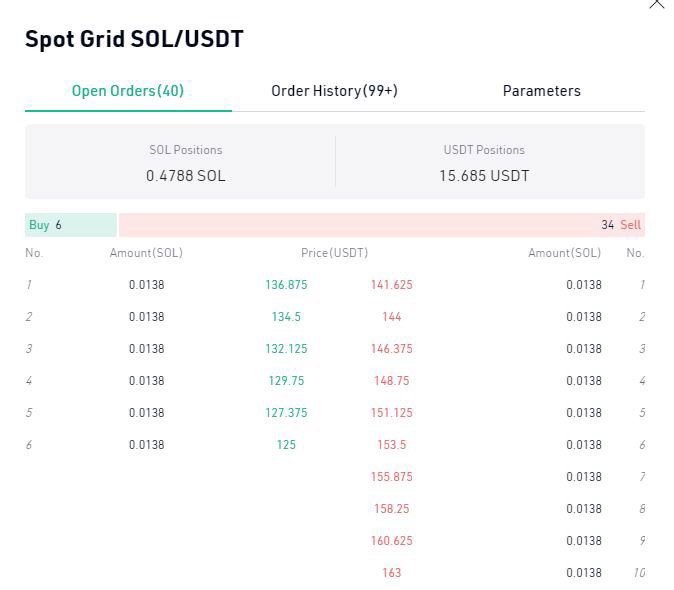Select buy order priced 134.5
The width and height of the screenshot is (674, 590).
pyautogui.click(x=286, y=317)
